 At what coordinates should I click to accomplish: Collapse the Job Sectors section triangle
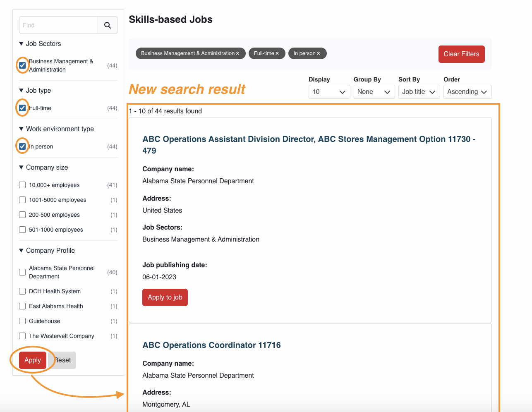pyautogui.click(x=22, y=44)
